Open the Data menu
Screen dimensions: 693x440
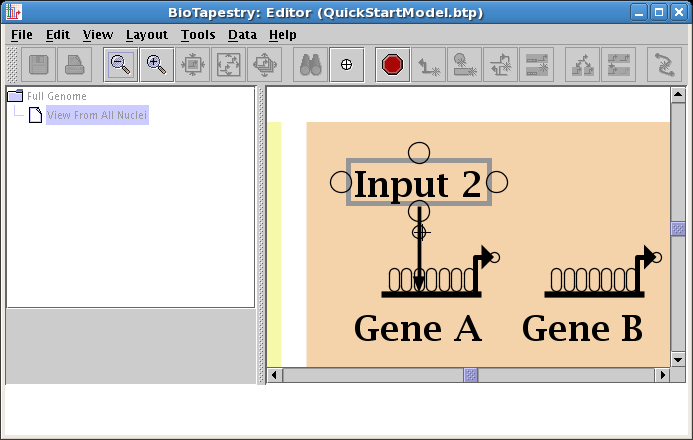click(242, 34)
